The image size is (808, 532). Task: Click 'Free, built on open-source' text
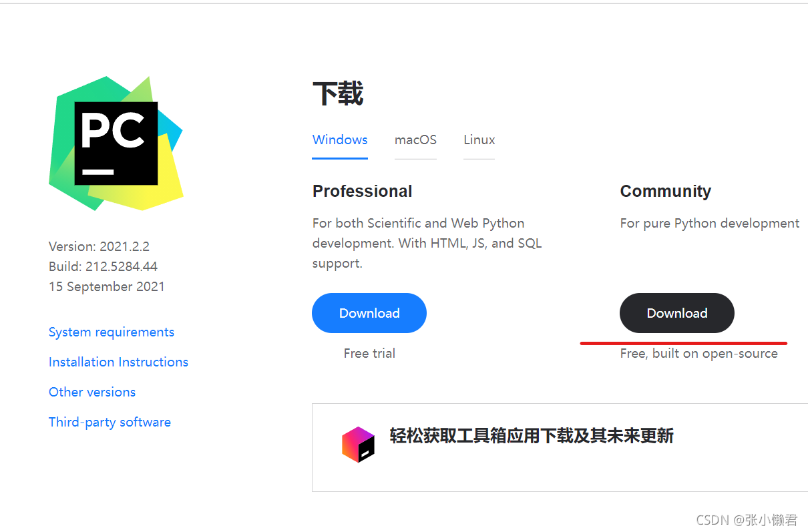point(699,353)
